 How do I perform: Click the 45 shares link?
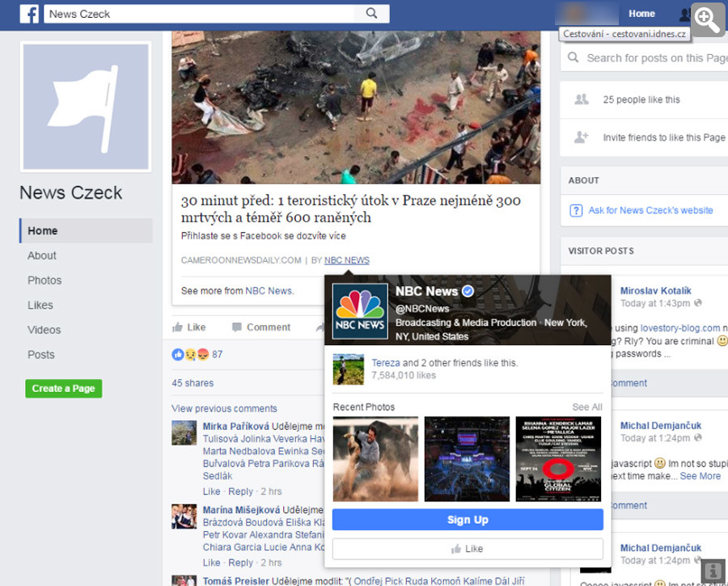(193, 383)
